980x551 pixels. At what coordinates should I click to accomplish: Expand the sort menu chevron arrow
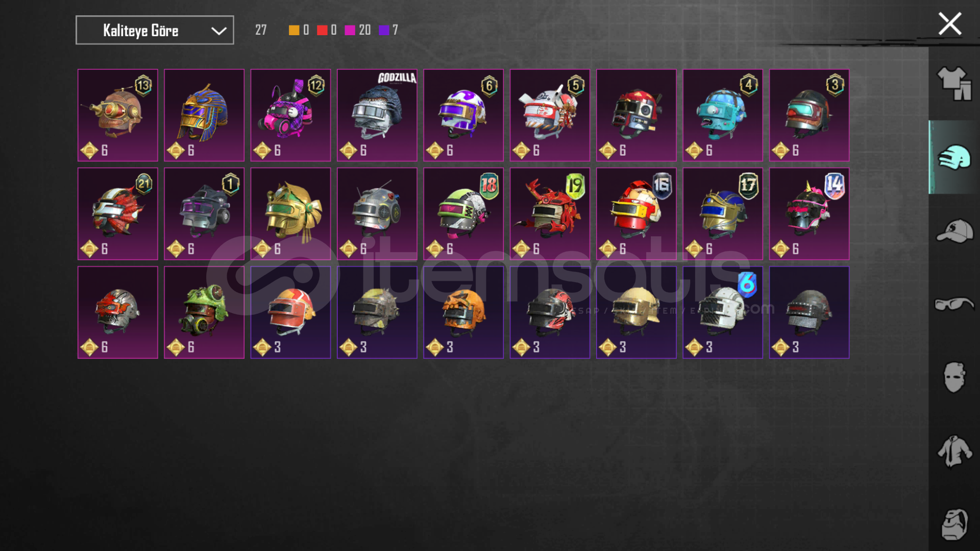tap(218, 31)
